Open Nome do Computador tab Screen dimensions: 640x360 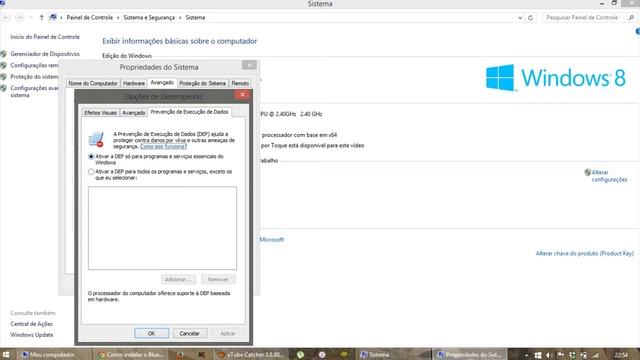pos(93,83)
